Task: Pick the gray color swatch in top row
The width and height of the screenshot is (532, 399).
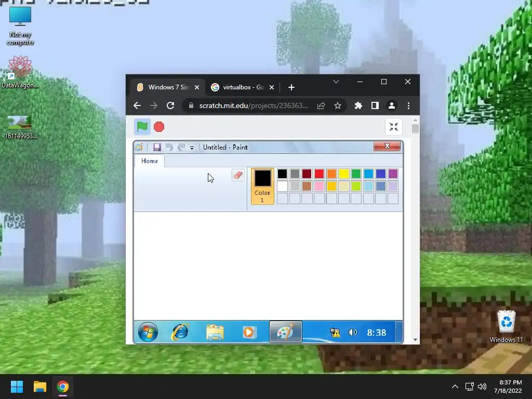Action: click(295, 174)
